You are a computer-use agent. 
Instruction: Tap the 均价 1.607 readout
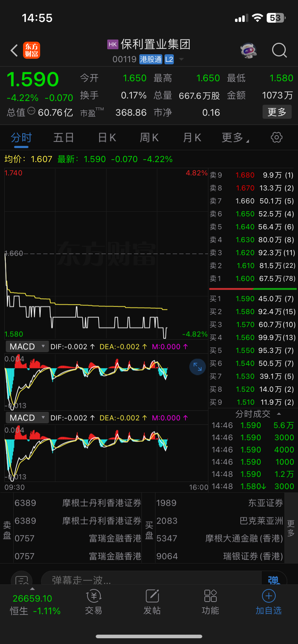28,159
